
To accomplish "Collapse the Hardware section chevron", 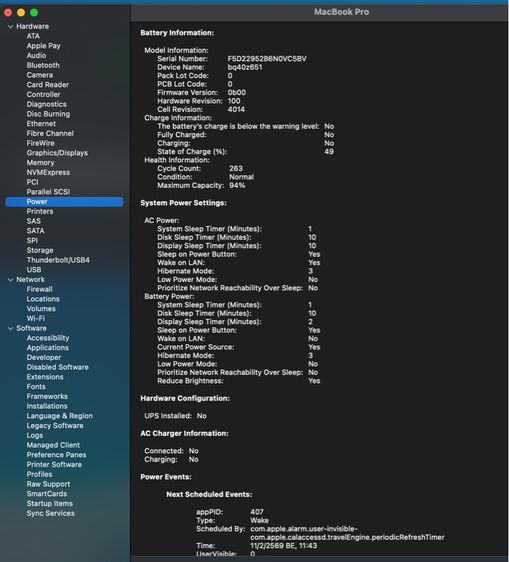I will (10, 27).
